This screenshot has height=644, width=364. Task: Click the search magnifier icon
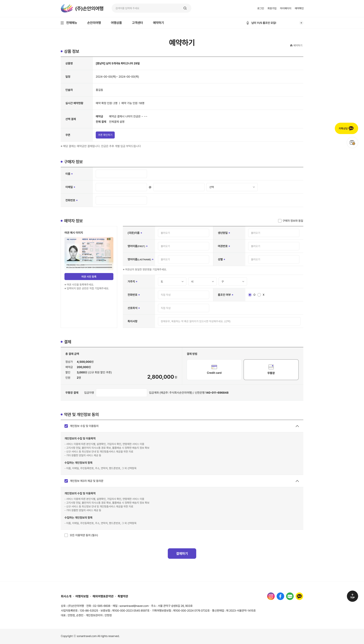[185, 8]
